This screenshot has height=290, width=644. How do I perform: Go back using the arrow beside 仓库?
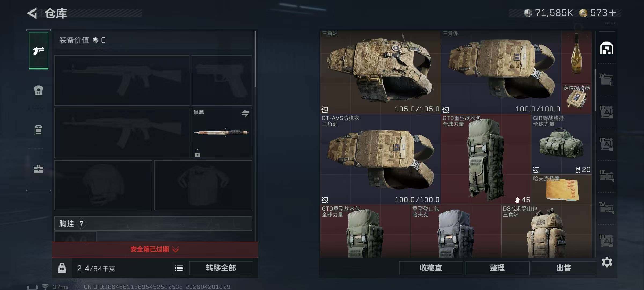(x=32, y=13)
